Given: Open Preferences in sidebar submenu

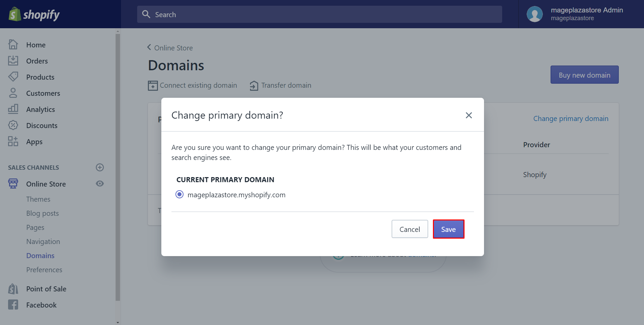Looking at the screenshot, I should point(44,270).
